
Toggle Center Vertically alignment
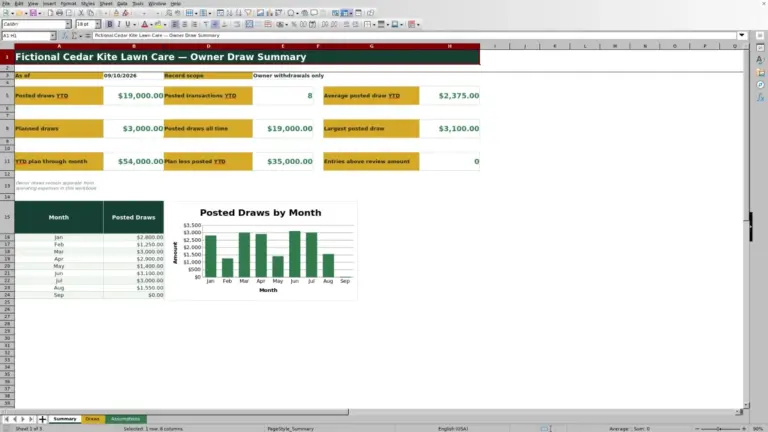pos(215,24)
